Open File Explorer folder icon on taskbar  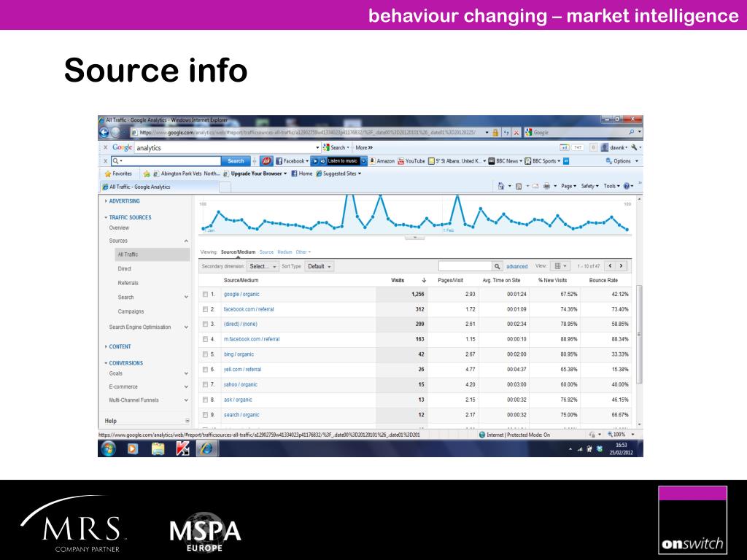point(158,448)
